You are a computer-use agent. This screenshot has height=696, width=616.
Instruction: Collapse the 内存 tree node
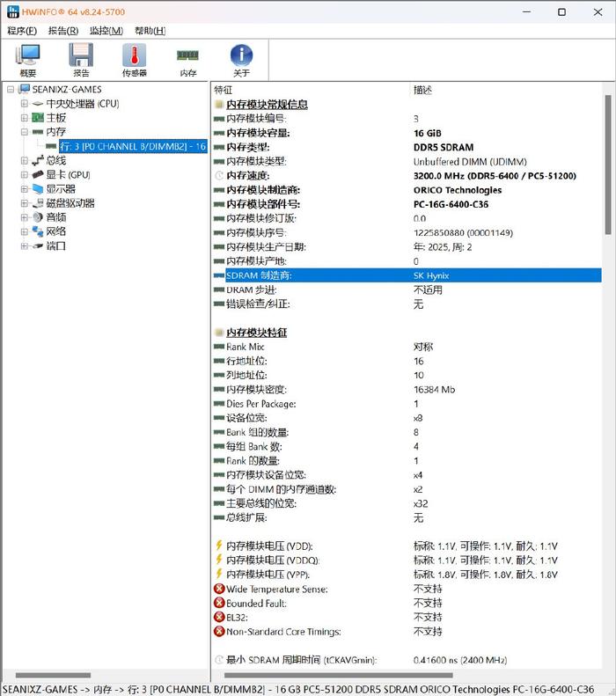pos(25,132)
